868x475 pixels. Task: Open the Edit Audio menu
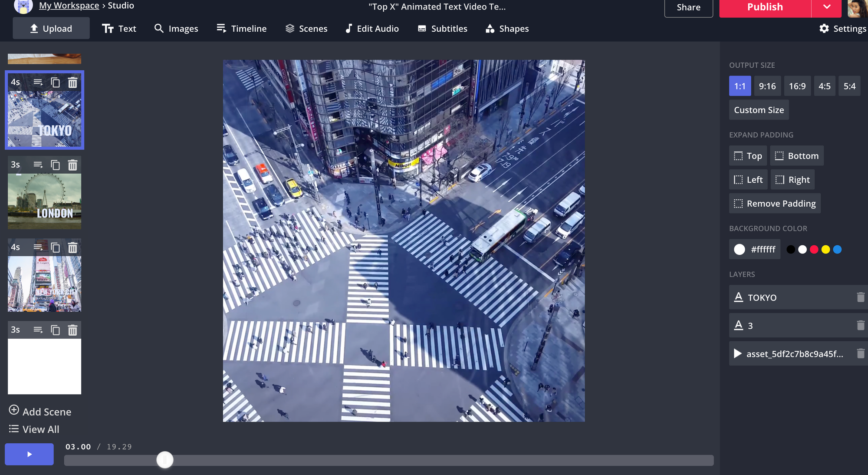coord(372,29)
